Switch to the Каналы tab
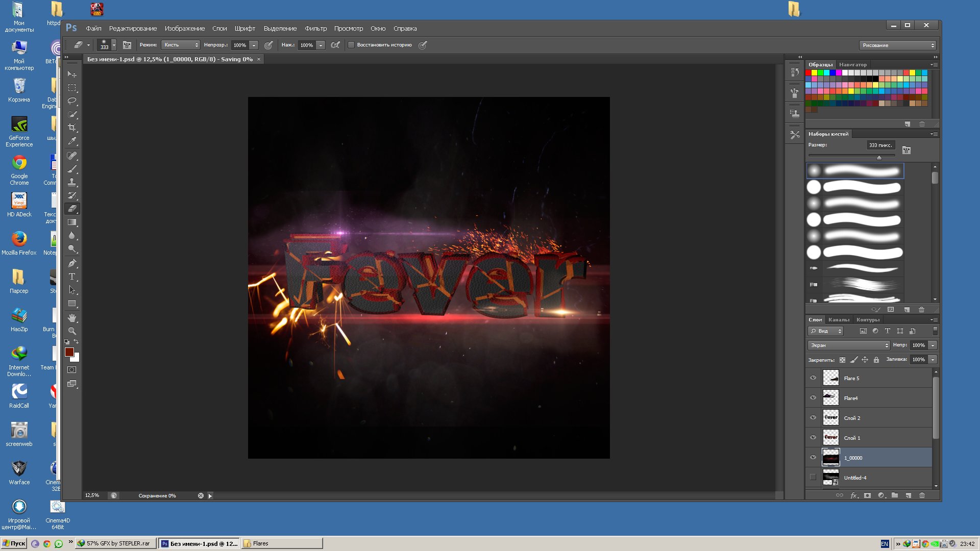Image resolution: width=980 pixels, height=551 pixels. pos(839,320)
